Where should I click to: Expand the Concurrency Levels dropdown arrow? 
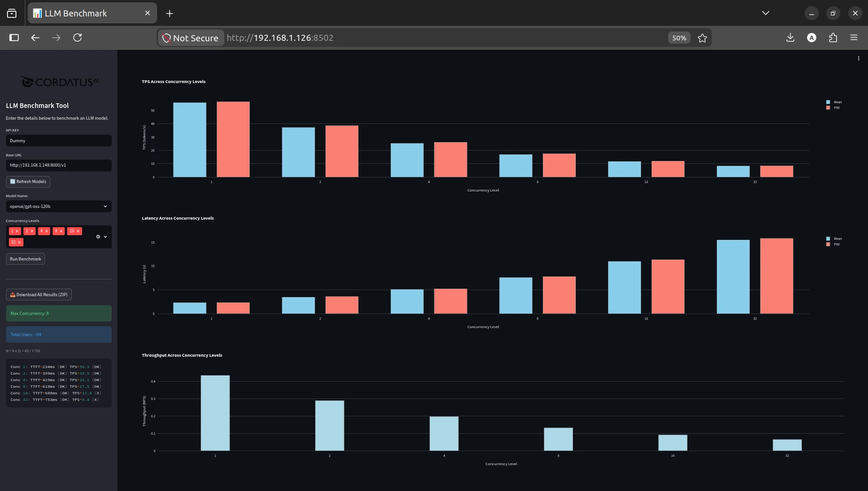[x=105, y=237]
